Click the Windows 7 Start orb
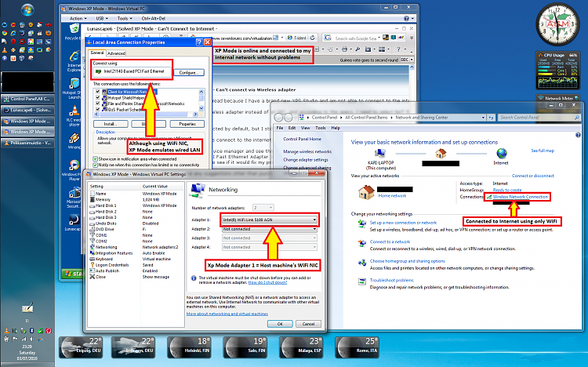 [x=27, y=9]
